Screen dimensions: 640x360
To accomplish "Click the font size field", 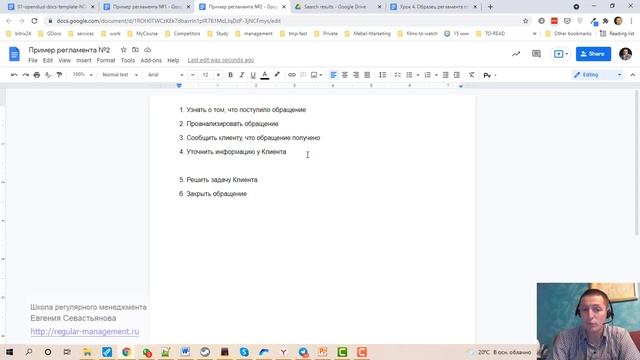I will pos(205,75).
